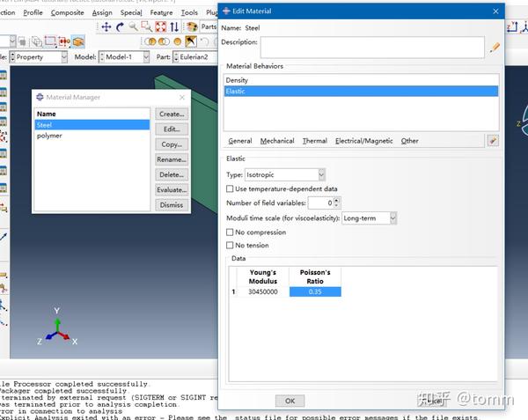The image size is (528, 420).
Task: Click Evaluate in Material Manager
Action: 172,190
